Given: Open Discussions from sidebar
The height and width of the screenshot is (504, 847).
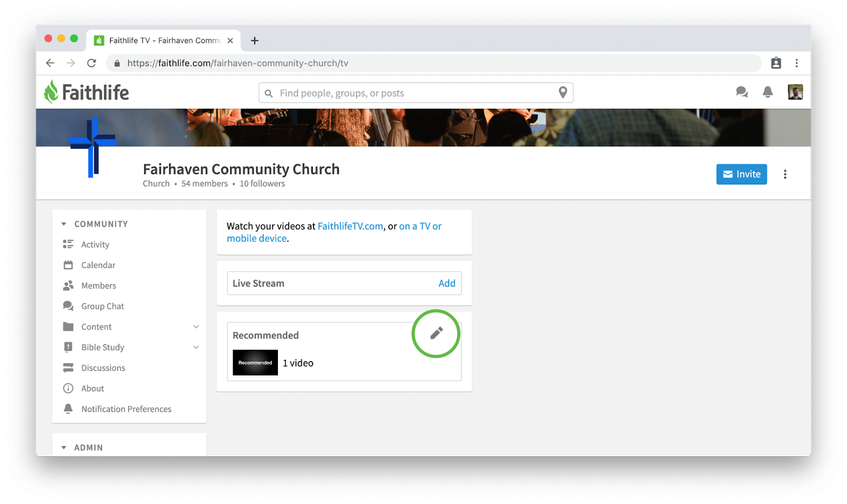Looking at the screenshot, I should 103,368.
